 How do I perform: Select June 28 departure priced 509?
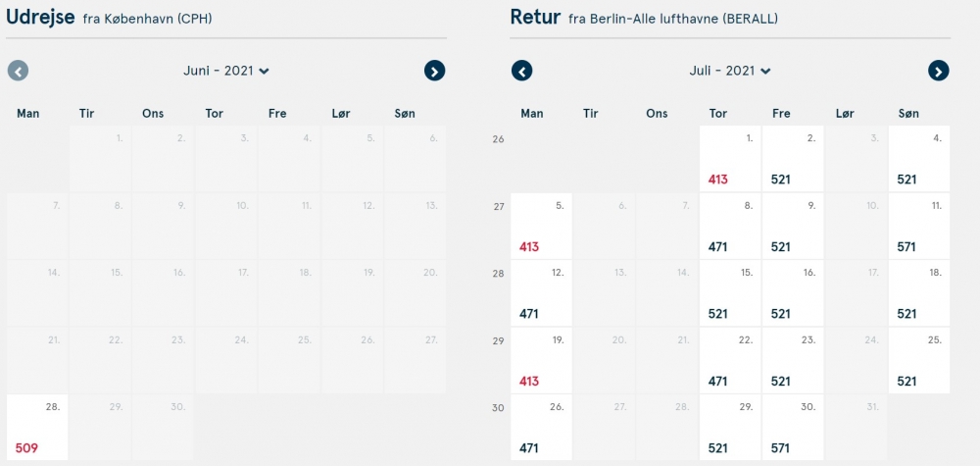pos(37,427)
